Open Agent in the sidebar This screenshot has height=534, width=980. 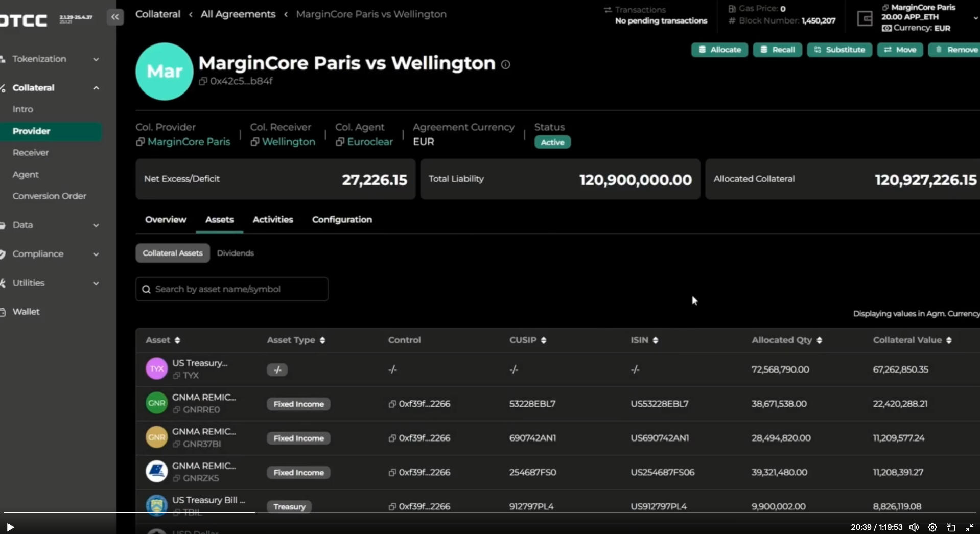26,175
